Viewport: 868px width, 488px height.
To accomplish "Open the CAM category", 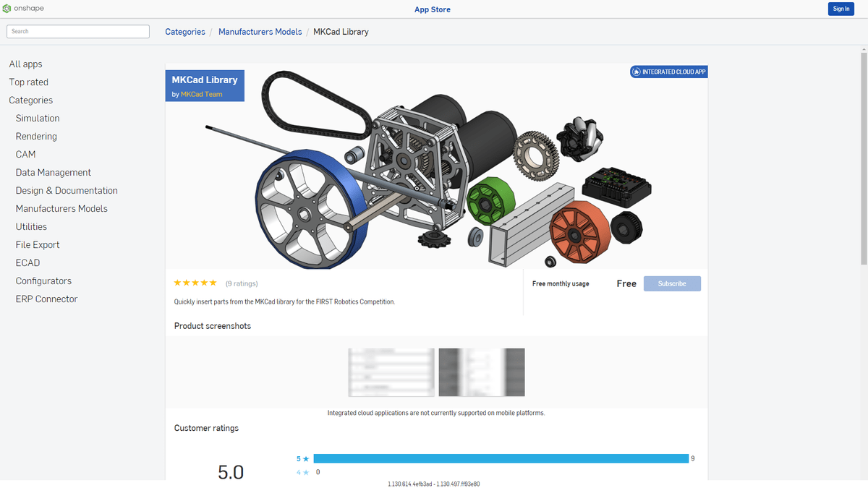I will (x=25, y=155).
